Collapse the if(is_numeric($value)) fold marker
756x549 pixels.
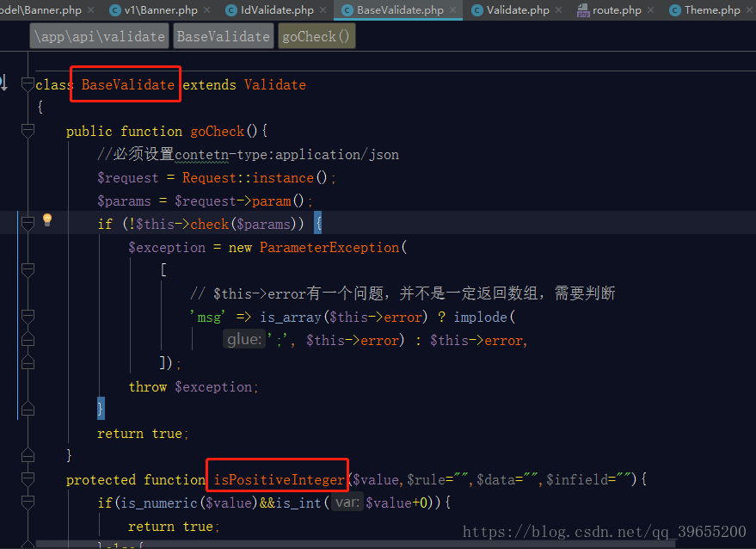point(28,502)
